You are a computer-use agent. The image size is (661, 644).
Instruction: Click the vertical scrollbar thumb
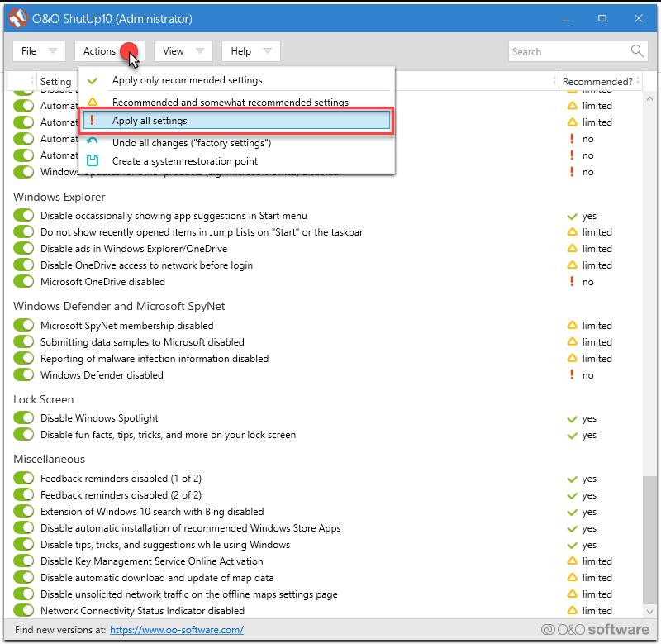coord(649,540)
